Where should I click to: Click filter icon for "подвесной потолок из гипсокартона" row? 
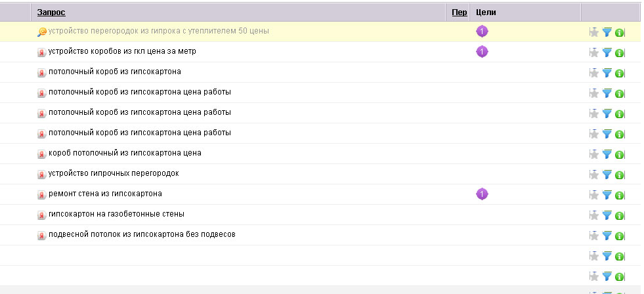pyautogui.click(x=607, y=236)
